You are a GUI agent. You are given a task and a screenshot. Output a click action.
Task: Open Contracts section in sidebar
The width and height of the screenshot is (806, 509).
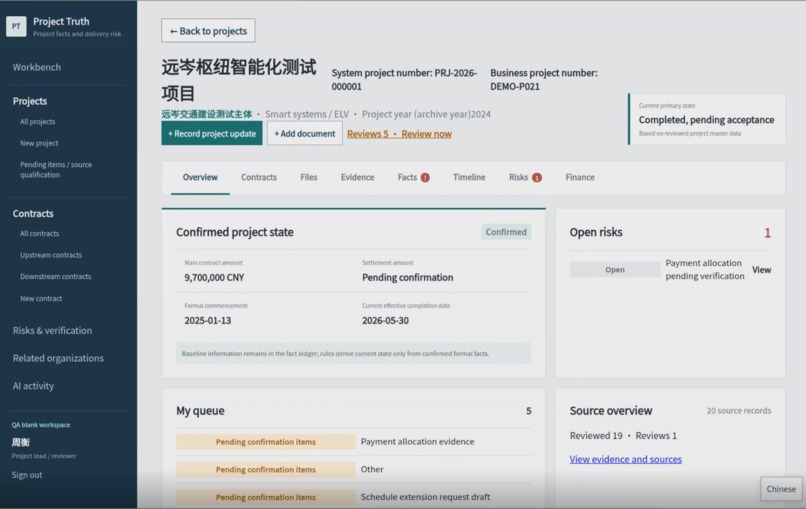pyautogui.click(x=33, y=213)
